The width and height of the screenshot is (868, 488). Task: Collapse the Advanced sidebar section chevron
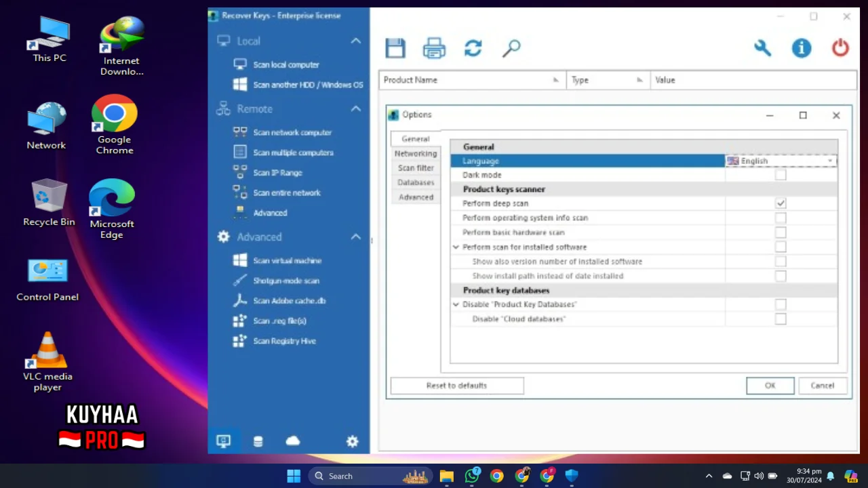(x=355, y=237)
